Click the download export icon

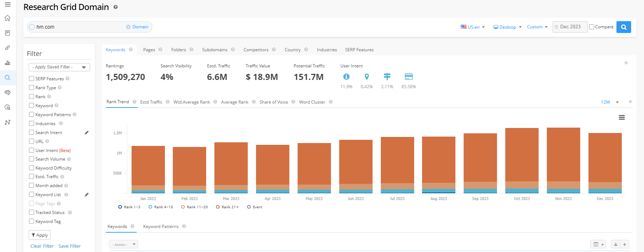[615, 244]
